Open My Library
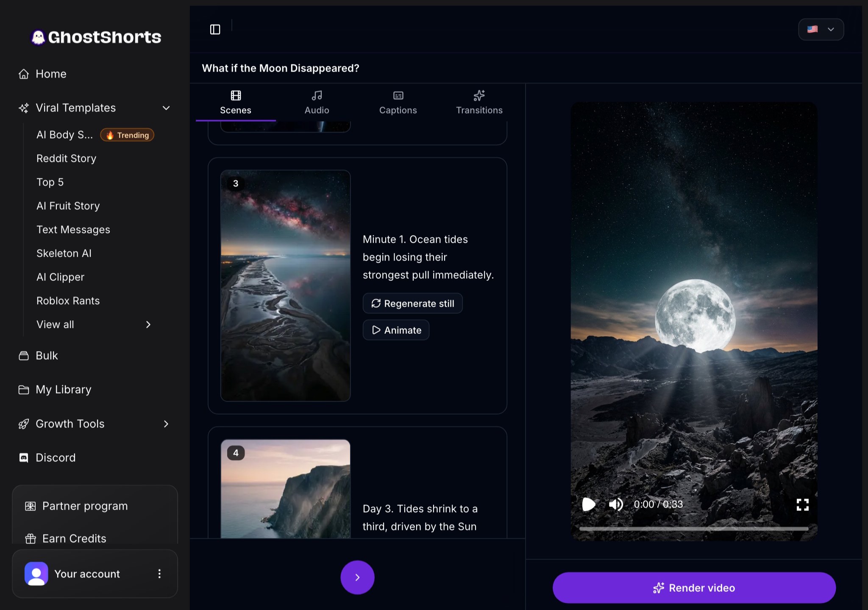 [x=64, y=390]
